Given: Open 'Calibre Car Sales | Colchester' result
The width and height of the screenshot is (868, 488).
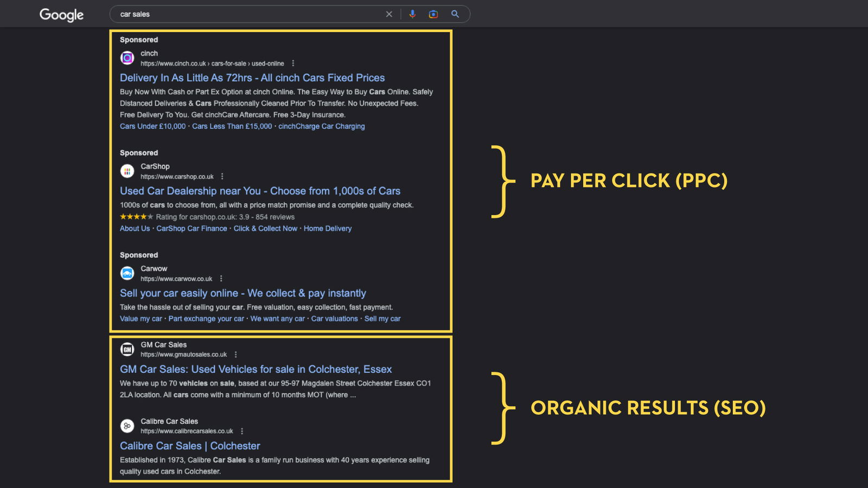Looking at the screenshot, I should [x=190, y=446].
